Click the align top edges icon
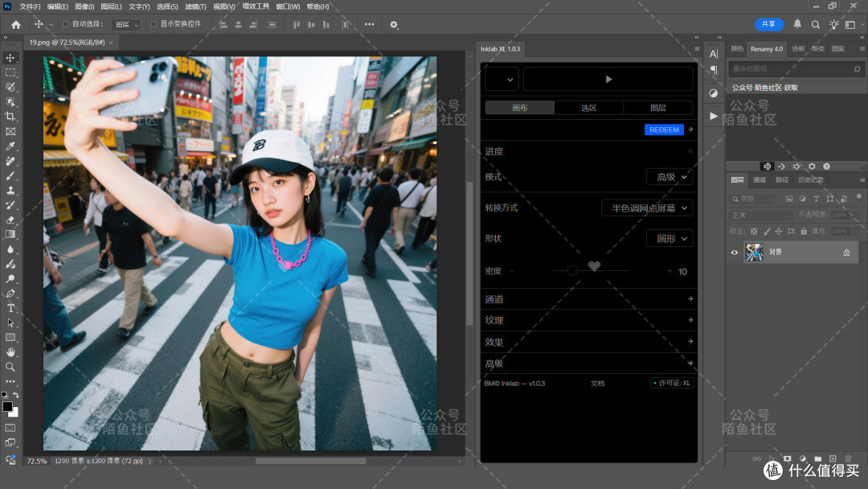 click(x=297, y=24)
